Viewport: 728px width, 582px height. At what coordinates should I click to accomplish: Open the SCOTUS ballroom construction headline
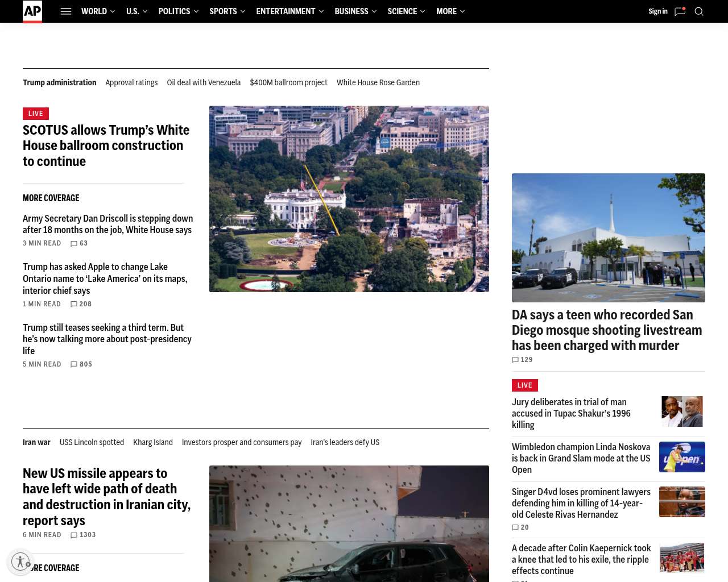[106, 145]
